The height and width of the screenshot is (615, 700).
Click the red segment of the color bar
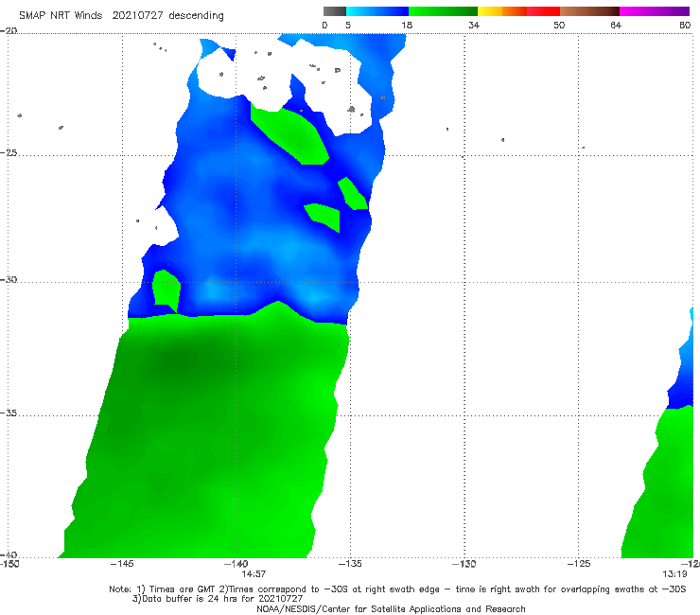(543, 11)
